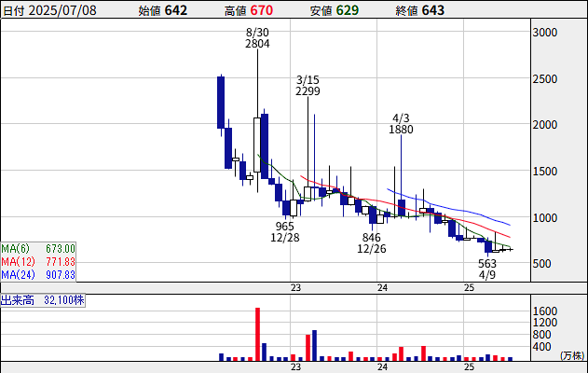588x373 pixels.
Task: Click the 1000 price axis label
Action: [x=545, y=217]
